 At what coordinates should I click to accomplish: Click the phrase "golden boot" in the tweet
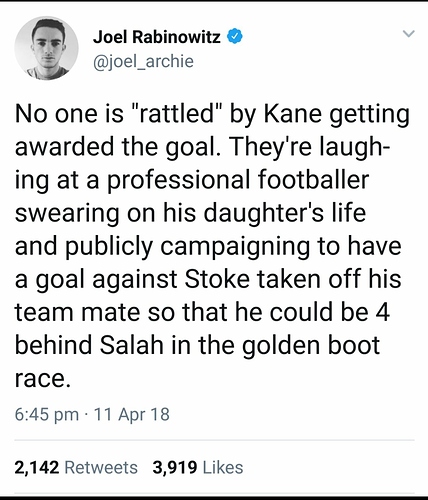311,345
